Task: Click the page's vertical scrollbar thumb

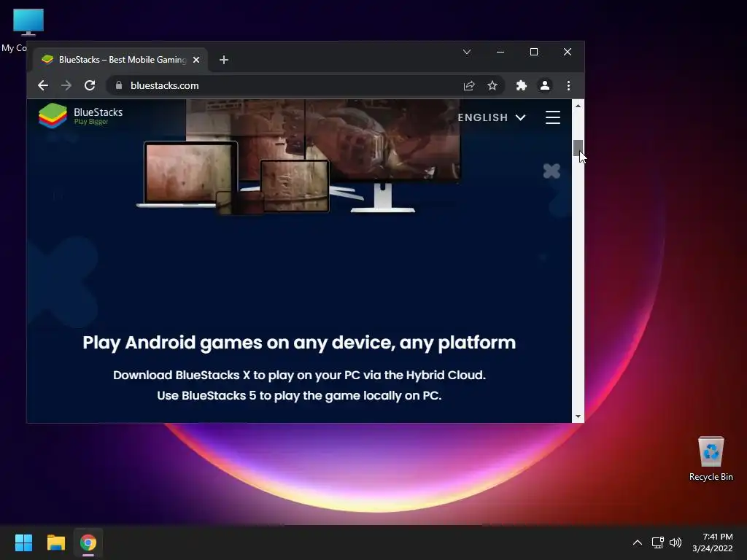Action: coord(578,147)
